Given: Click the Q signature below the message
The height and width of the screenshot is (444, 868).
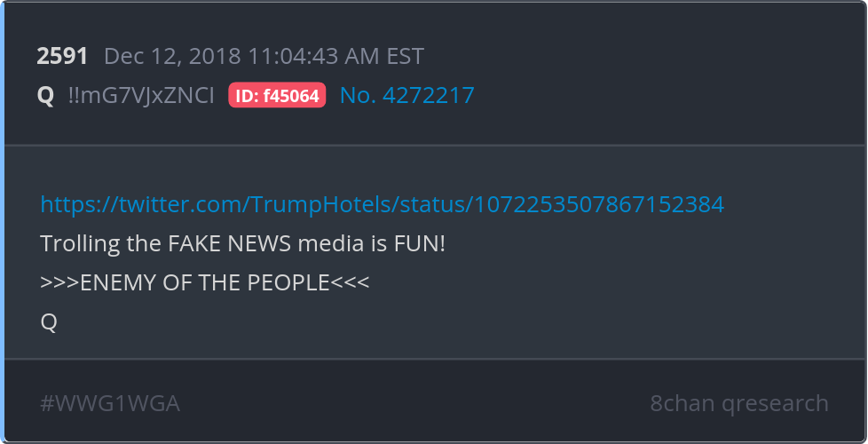Looking at the screenshot, I should (49, 321).
